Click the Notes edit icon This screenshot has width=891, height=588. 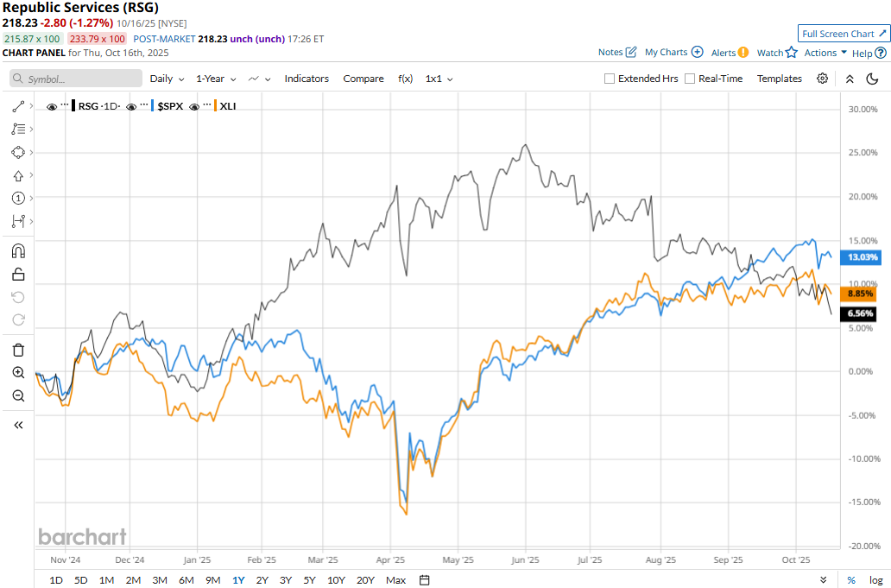click(x=631, y=53)
